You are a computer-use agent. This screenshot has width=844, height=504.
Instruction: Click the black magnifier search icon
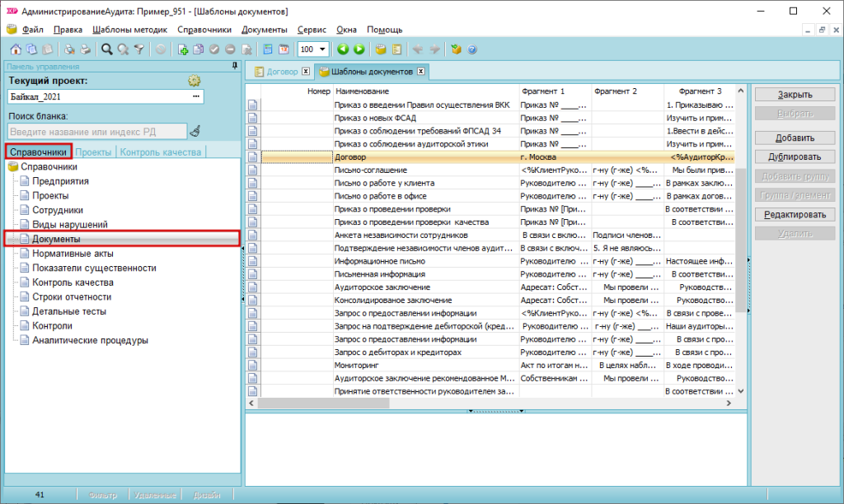tap(106, 49)
